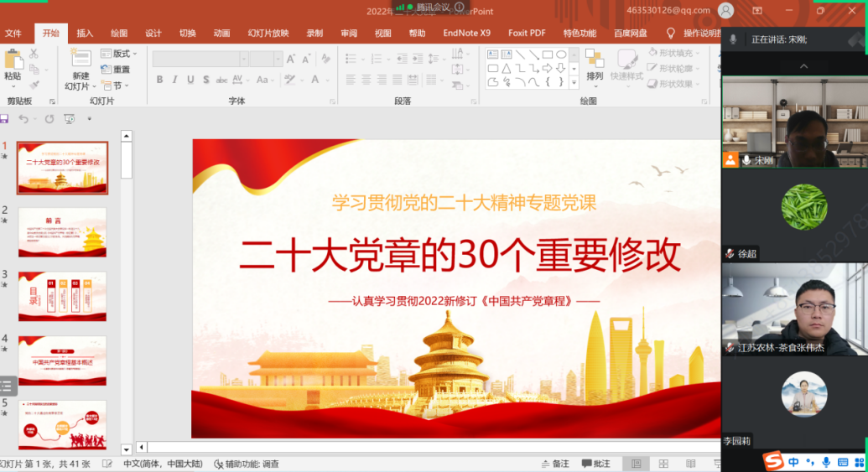Select the oval shape in shapes gallery
Viewport: 868px width, 472px height.
click(x=561, y=54)
